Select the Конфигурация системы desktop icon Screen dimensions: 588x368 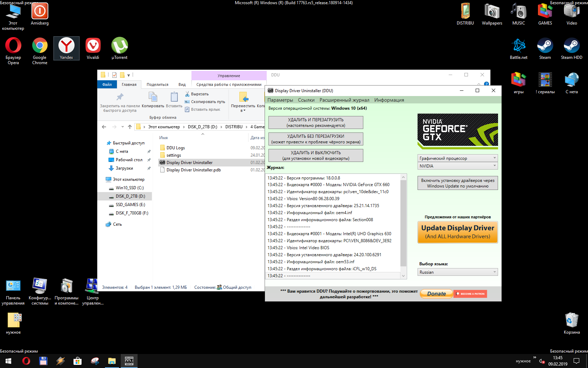(40, 291)
